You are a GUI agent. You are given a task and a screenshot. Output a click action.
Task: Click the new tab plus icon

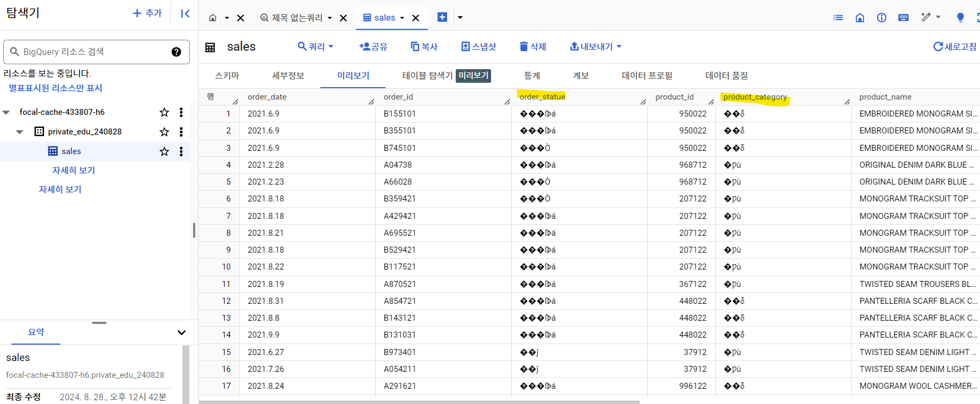(442, 17)
